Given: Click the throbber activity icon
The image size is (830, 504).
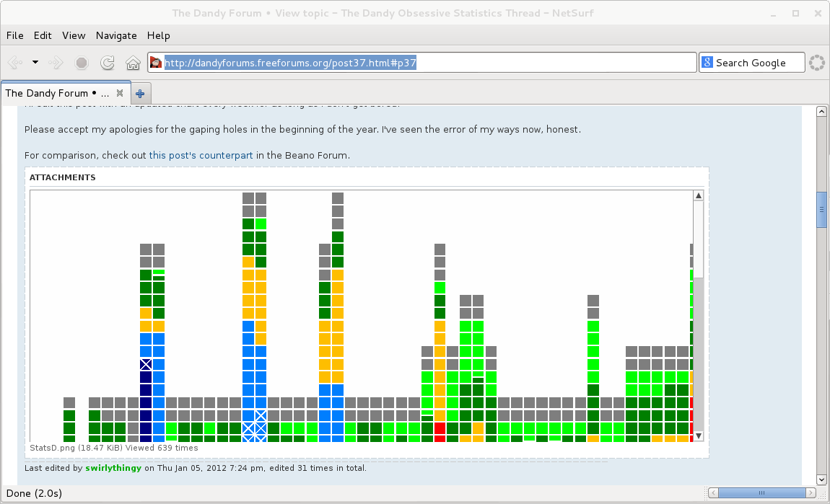Looking at the screenshot, I should (x=817, y=63).
